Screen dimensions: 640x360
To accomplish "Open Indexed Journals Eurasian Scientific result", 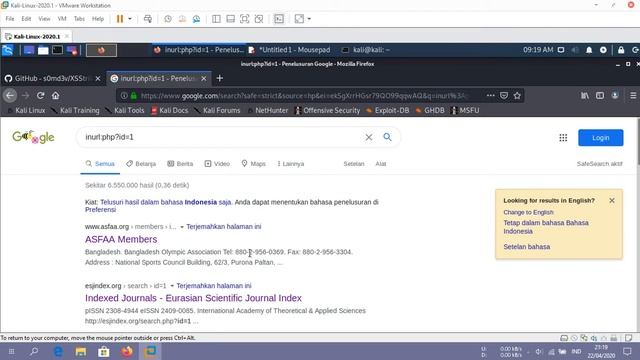I will (x=193, y=298).
